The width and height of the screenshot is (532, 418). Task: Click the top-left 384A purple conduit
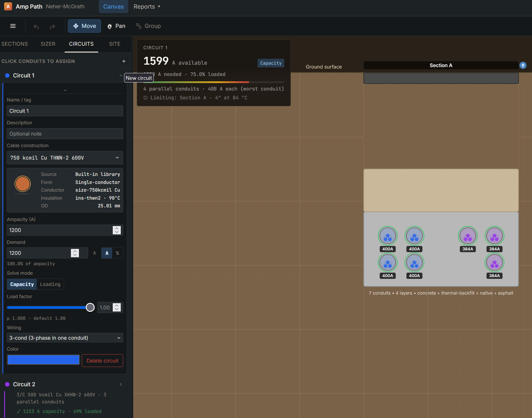(x=468, y=236)
